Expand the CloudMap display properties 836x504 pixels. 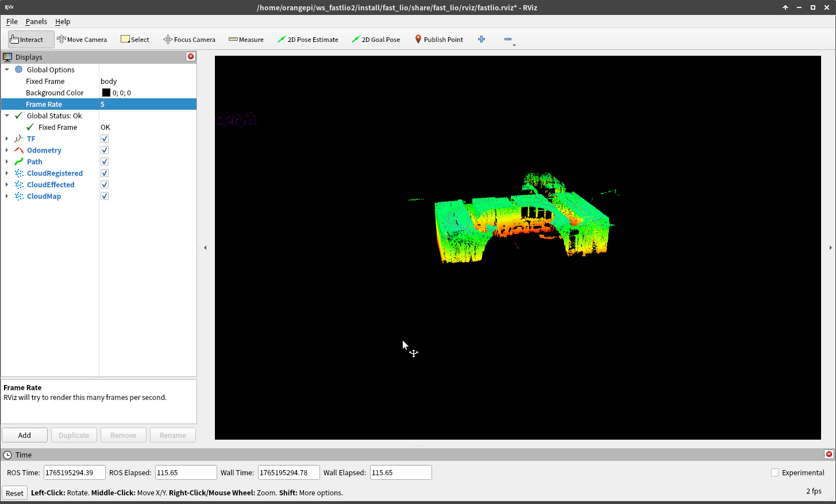pos(7,196)
